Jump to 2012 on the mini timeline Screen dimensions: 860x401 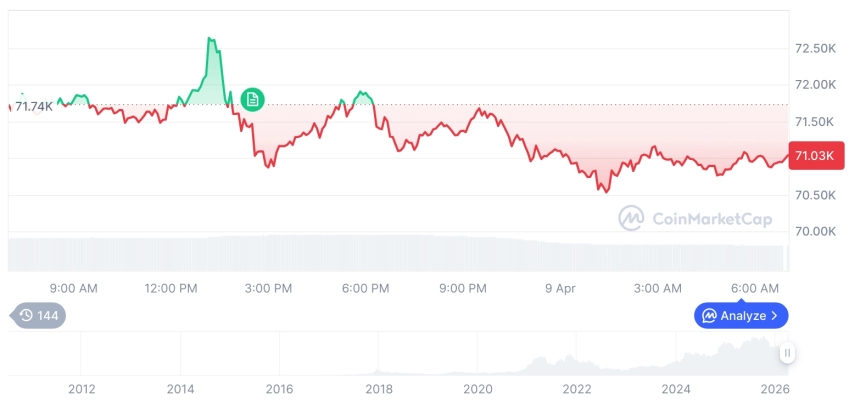tap(81, 388)
